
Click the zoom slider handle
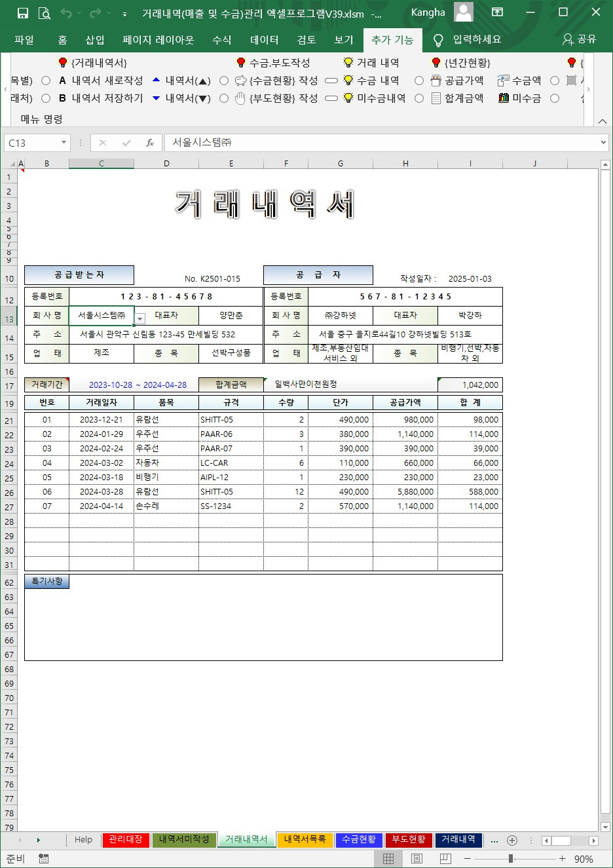[x=511, y=859]
